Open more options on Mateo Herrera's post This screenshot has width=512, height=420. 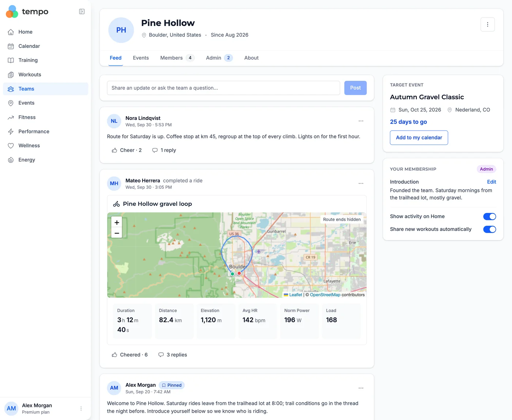pyautogui.click(x=361, y=183)
